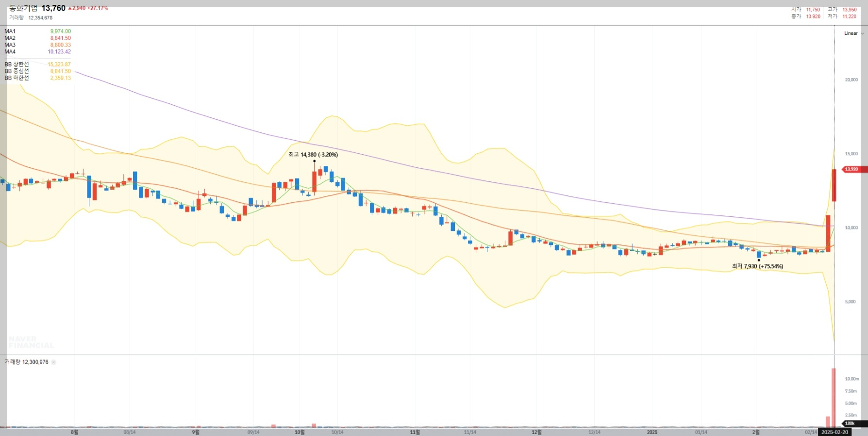Click the MA1 legend value 9,974.00
The image size is (868, 436).
pos(60,32)
